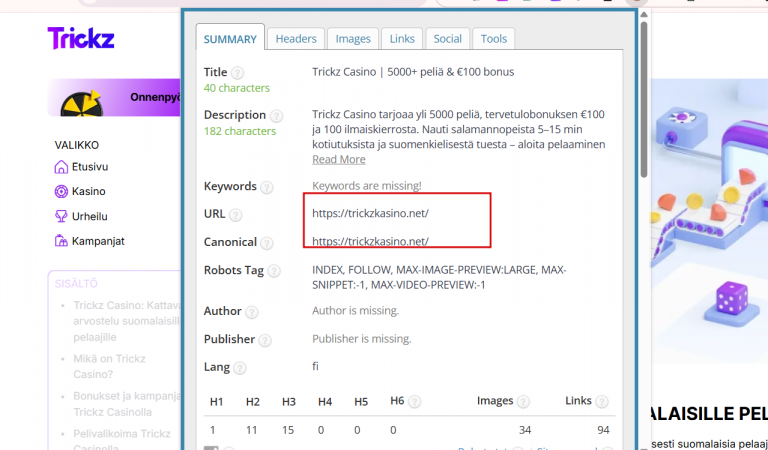768x450 pixels.
Task: Open the Tools tab
Action: pos(494,39)
